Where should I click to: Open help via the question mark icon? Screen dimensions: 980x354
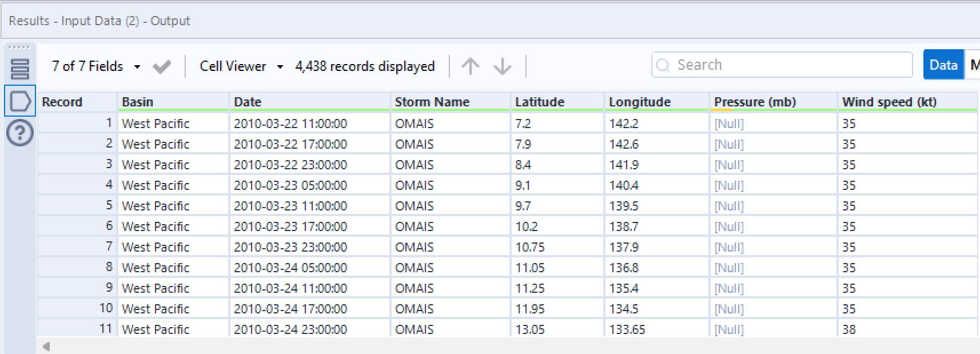(20, 133)
